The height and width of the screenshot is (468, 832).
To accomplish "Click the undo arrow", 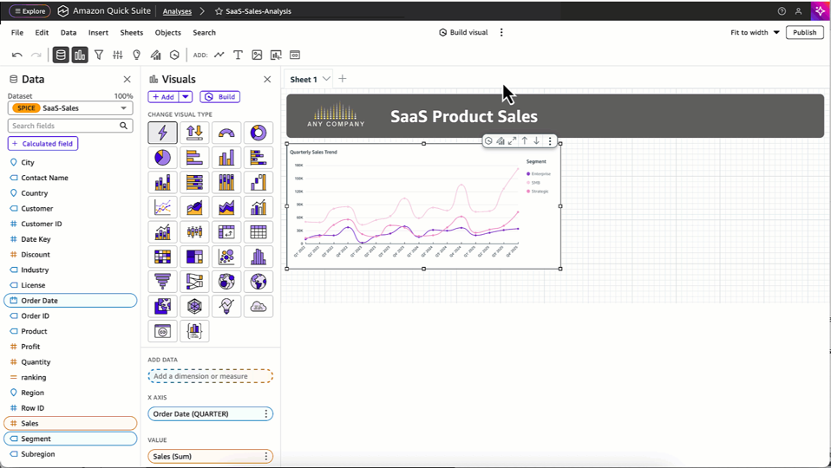I will click(17, 55).
